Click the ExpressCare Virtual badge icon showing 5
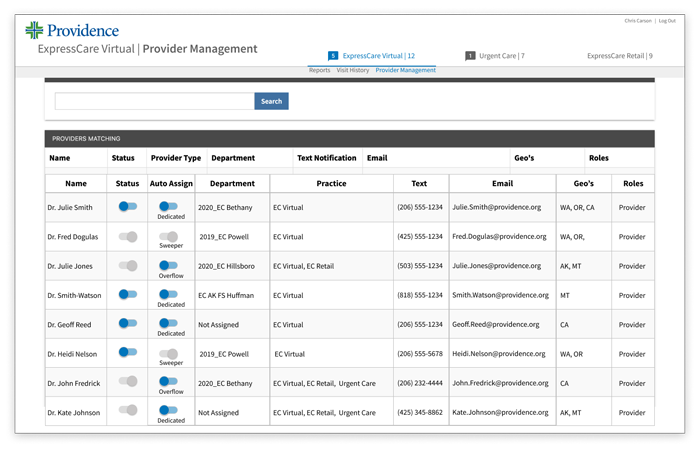 tap(333, 56)
